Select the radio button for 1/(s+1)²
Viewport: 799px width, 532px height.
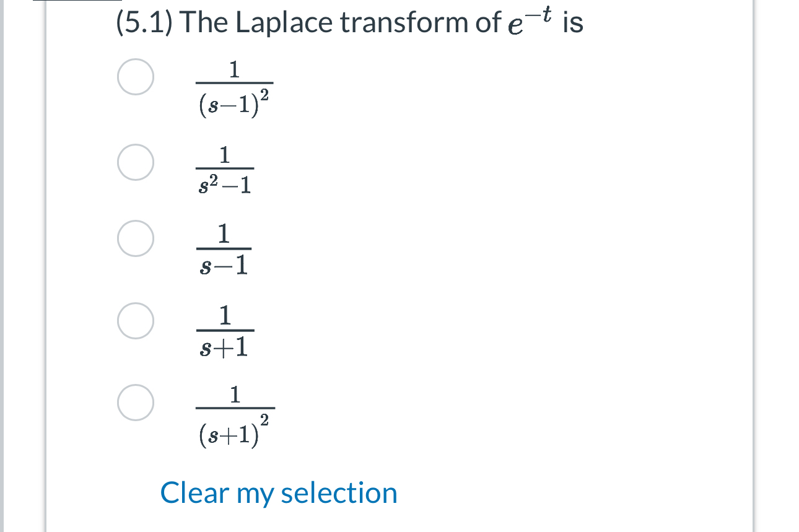[x=135, y=404]
